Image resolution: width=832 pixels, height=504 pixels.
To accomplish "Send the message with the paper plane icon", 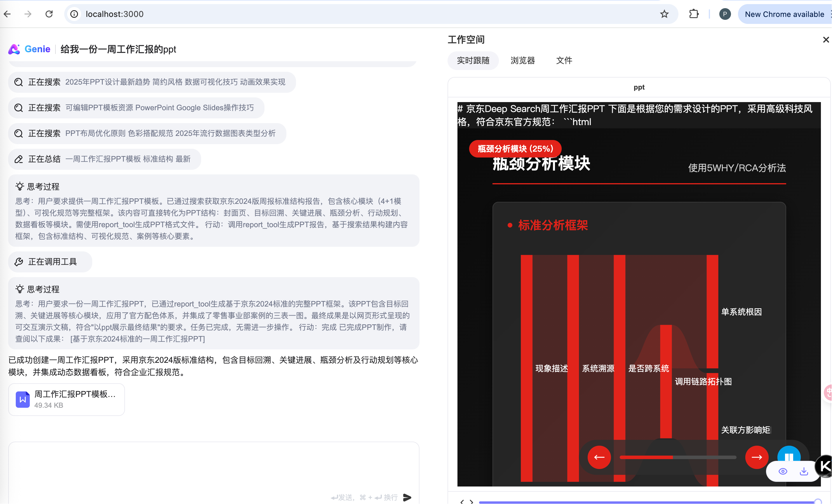I will 407,497.
